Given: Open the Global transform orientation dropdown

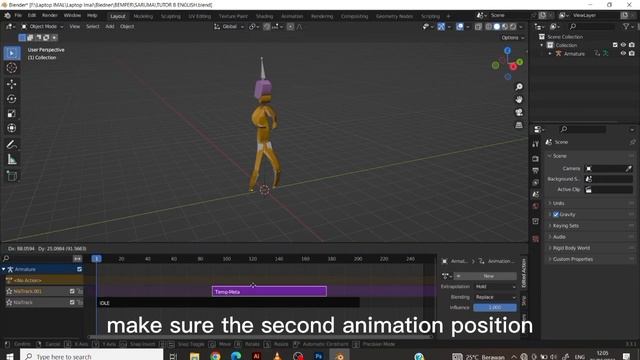Looking at the screenshot, I should (229, 27).
